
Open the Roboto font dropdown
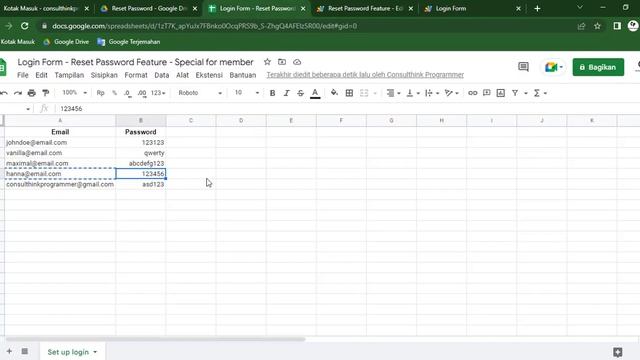point(200,93)
